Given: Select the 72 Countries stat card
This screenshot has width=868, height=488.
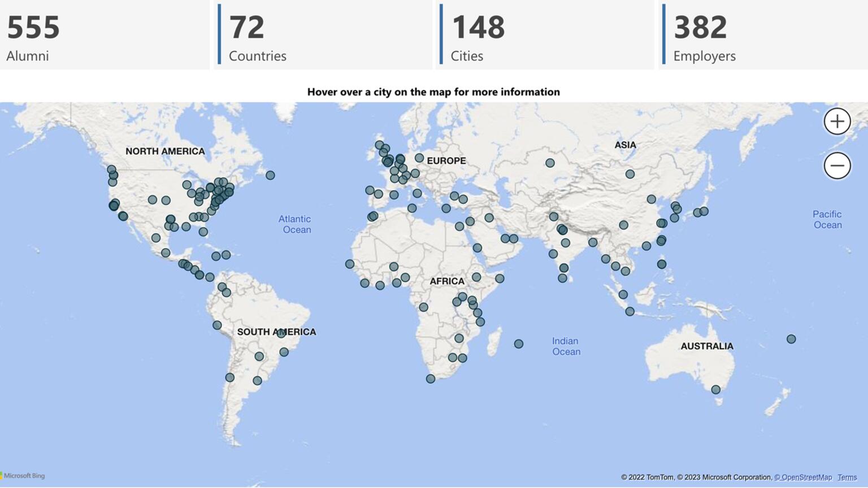Looking at the screenshot, I should click(325, 35).
